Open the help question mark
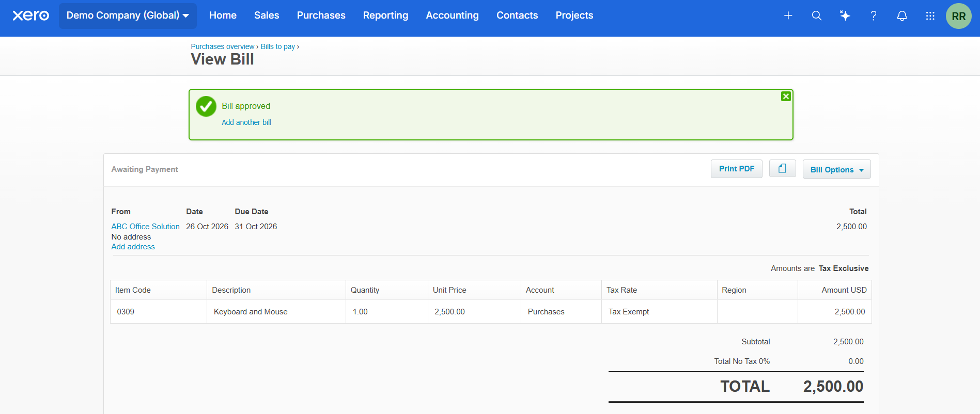Viewport: 980px width, 414px height. 874,15
